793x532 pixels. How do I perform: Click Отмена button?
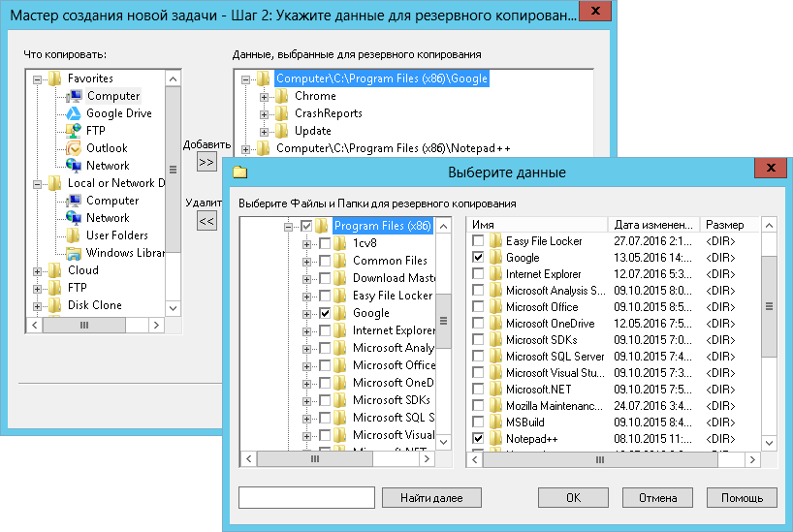(x=657, y=498)
